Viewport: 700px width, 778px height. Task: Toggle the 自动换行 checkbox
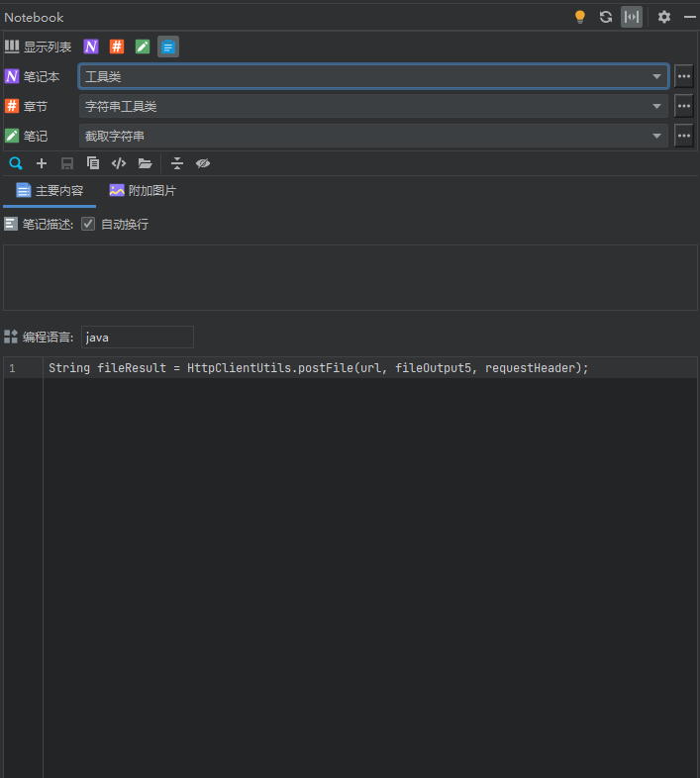(88, 225)
